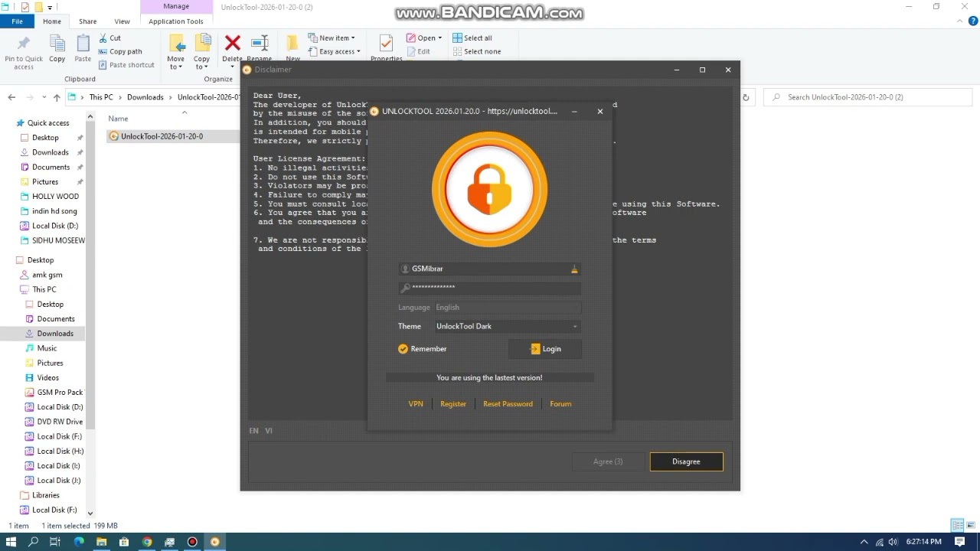Click Select all in the ribbon
Image resolution: width=980 pixels, height=551 pixels.
point(472,37)
